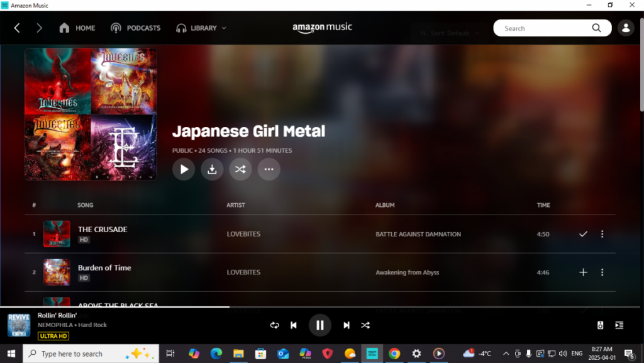Click the REVIVE now playing album art
The height and width of the screenshot is (363, 644).
pos(19,325)
